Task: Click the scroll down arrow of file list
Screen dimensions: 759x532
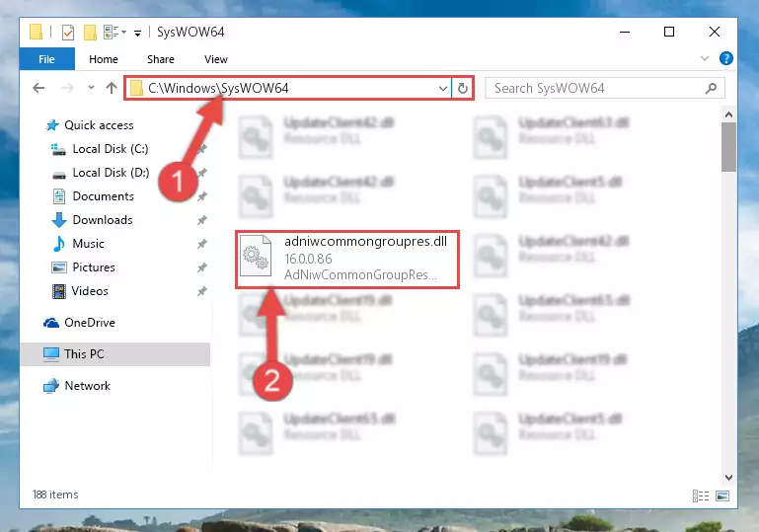Action: (728, 478)
